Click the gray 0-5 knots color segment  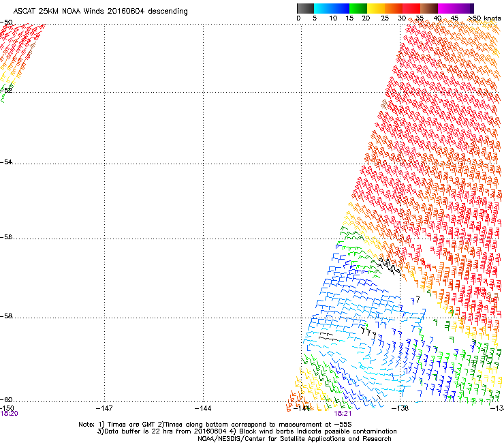pyautogui.click(x=305, y=8)
